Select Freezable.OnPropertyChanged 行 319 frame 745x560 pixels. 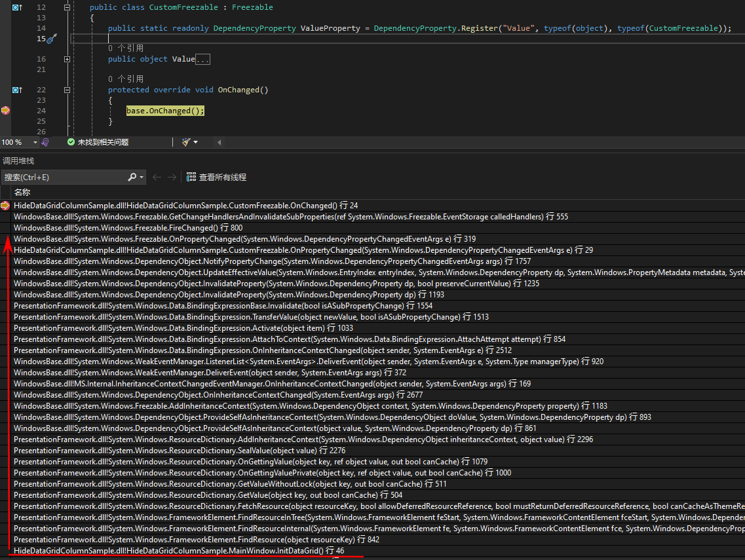click(244, 239)
